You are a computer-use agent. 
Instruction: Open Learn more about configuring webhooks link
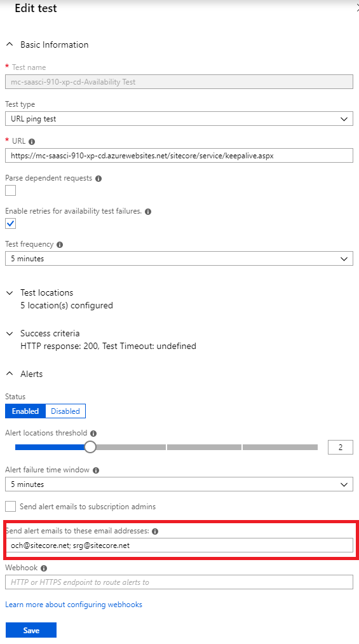coord(74,605)
